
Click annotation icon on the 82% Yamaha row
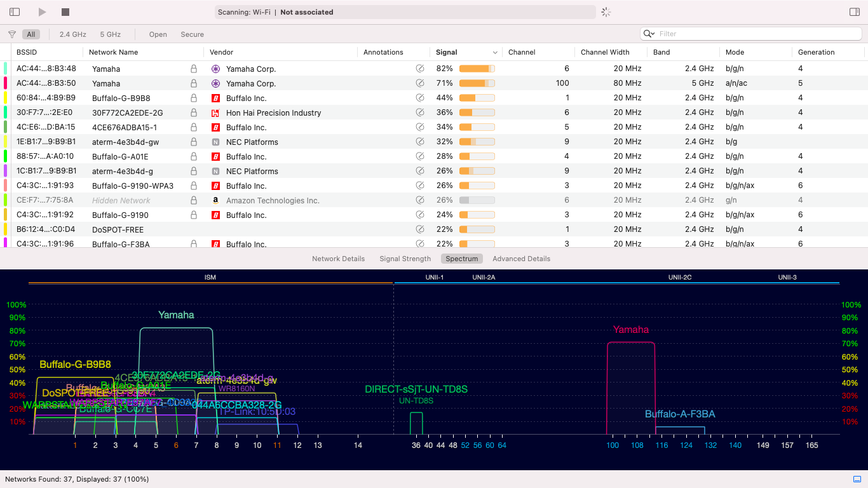[x=419, y=69]
